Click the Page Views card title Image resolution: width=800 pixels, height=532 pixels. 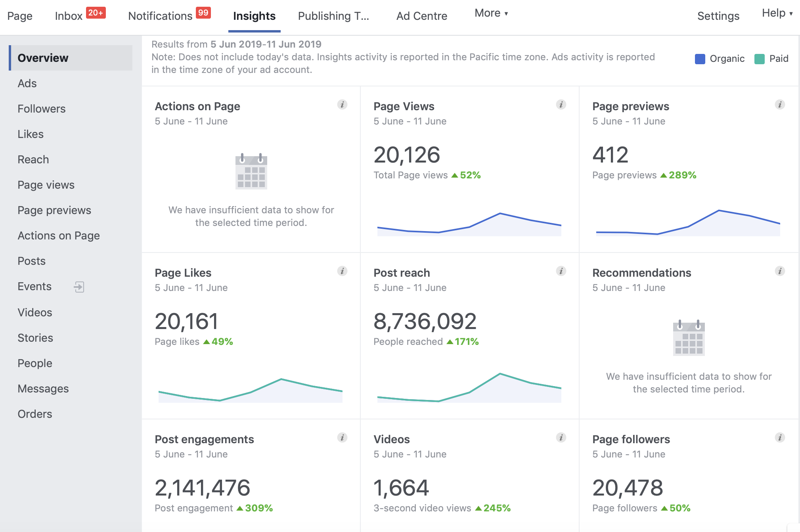[x=404, y=106]
